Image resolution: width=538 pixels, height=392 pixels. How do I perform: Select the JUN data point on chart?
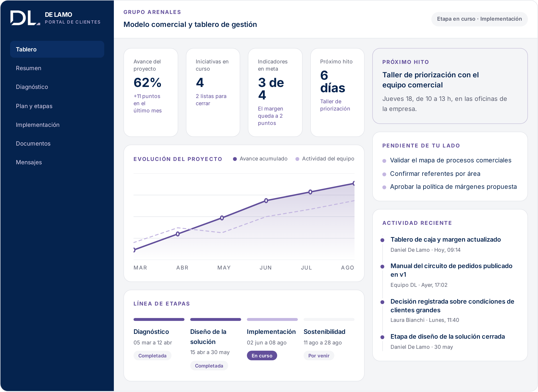(266, 201)
